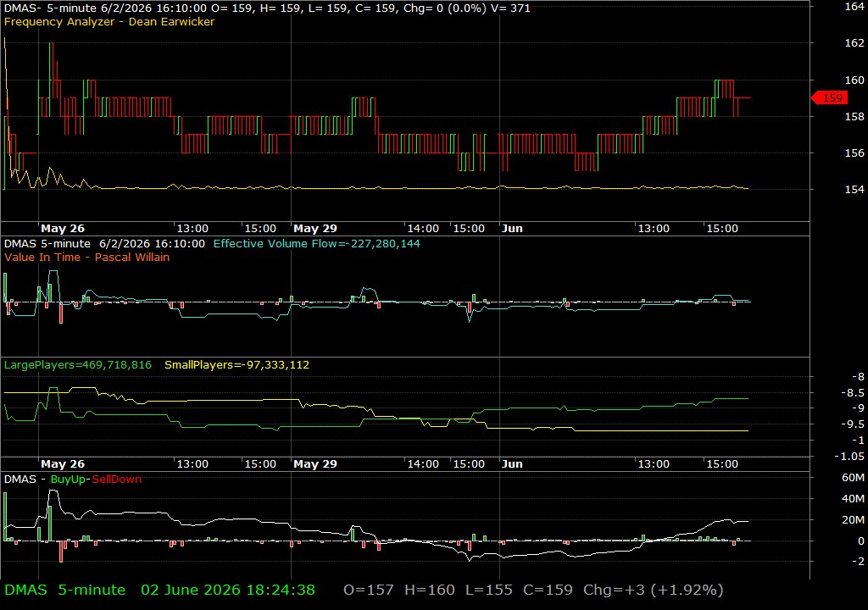
Task: Click 'Jun' on the top time axis
Action: point(512,228)
